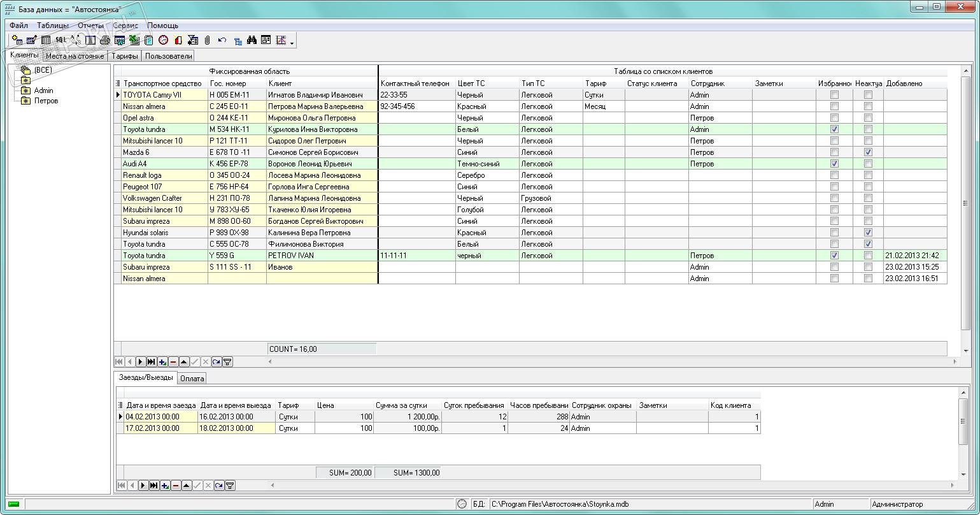Add a record using clients table plus button
Image resolution: width=980 pixels, height=515 pixels.
(162, 361)
